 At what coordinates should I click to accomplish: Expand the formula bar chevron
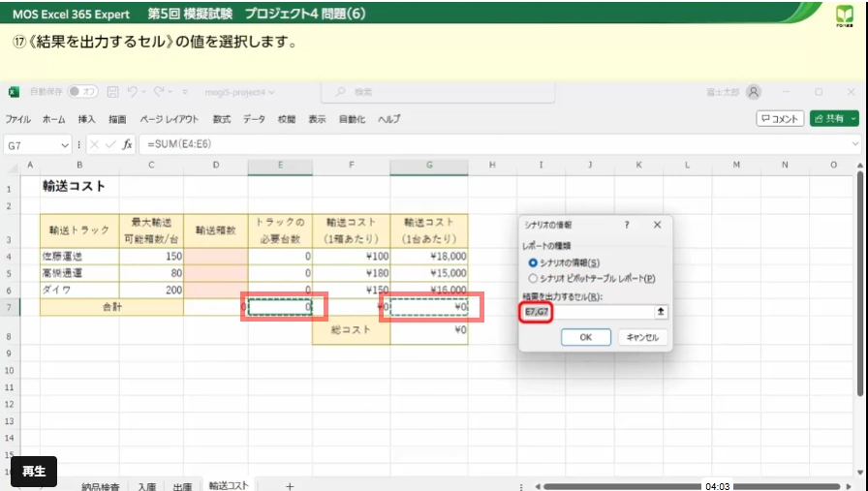(855, 144)
